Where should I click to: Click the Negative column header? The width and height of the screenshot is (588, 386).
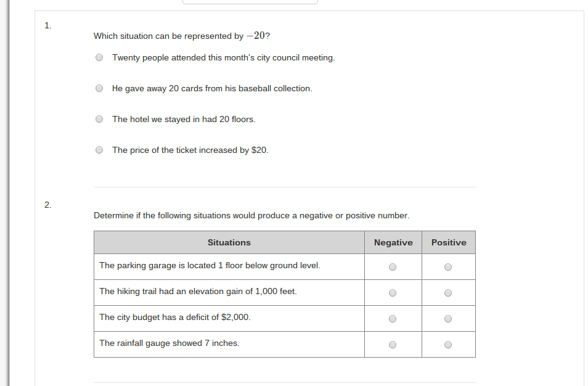[393, 242]
